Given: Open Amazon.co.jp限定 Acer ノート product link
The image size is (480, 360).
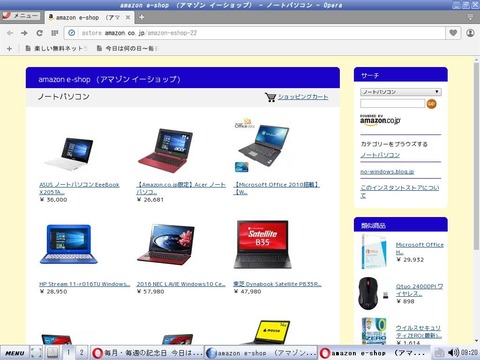Looking at the screenshot, I should [181, 188].
